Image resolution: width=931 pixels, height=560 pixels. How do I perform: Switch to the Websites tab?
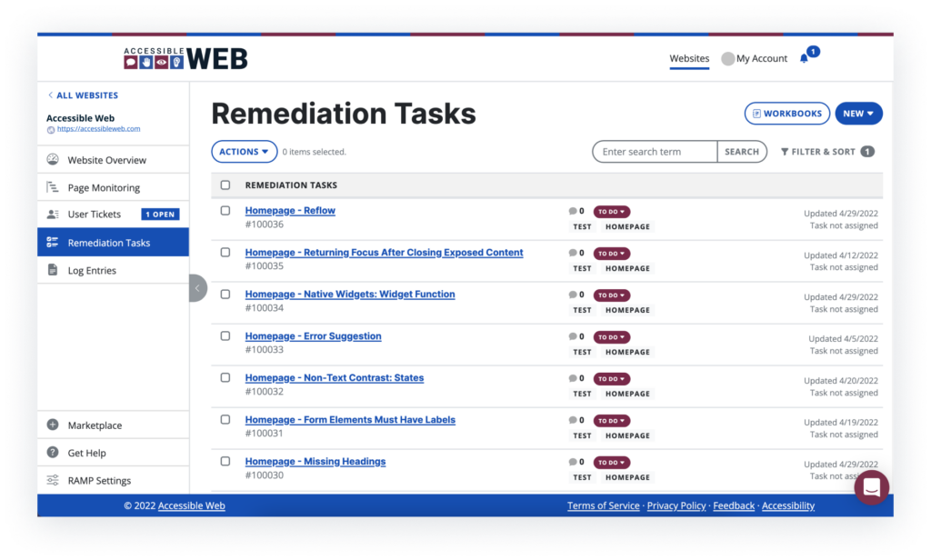(x=689, y=58)
